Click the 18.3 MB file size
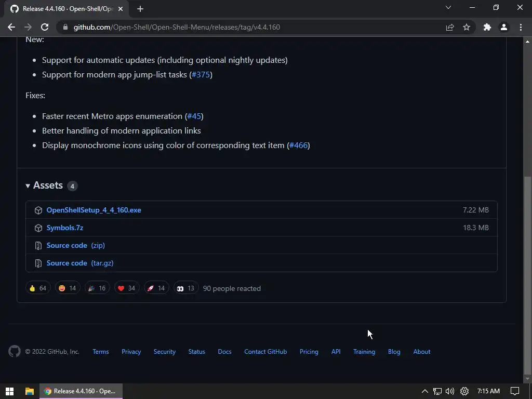 point(476,228)
